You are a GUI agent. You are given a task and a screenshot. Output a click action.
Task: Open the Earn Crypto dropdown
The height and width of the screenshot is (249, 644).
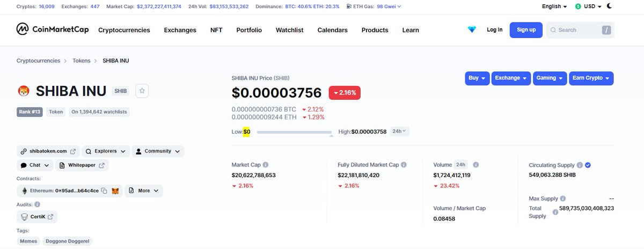coord(591,78)
